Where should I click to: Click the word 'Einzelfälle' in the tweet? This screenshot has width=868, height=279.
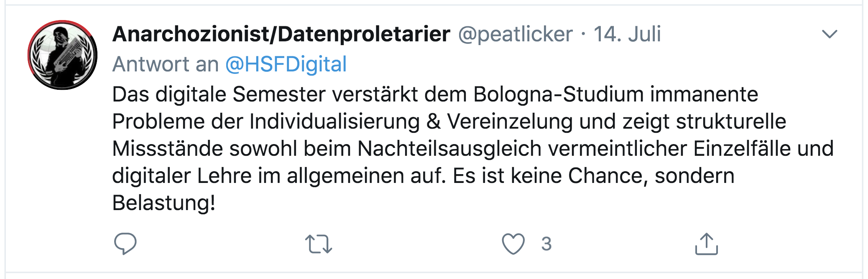click(742, 149)
